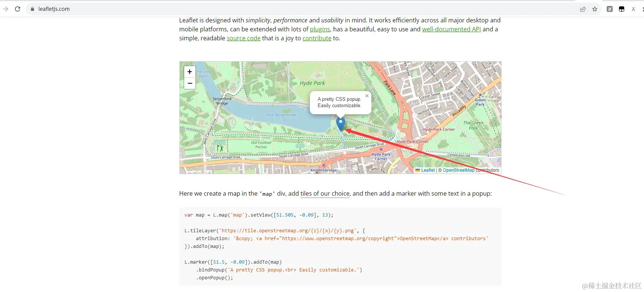This screenshot has width=644, height=292.
Task: Open the first browser extension icon
Action: tap(610, 9)
